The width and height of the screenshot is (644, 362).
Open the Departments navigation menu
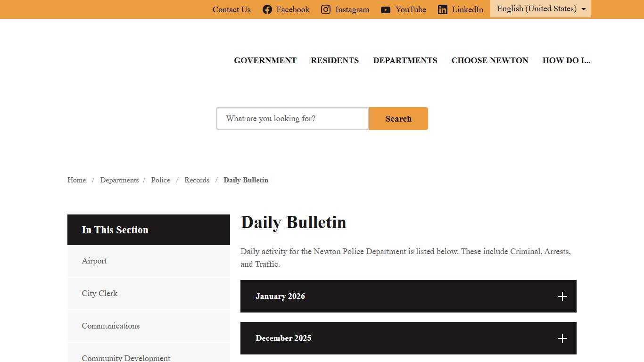point(405,60)
